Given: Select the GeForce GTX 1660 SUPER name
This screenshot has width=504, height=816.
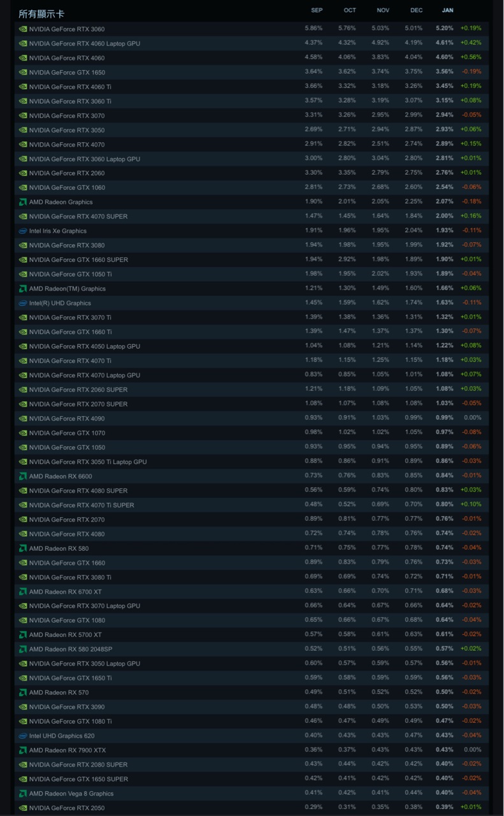Looking at the screenshot, I should 78,260.
